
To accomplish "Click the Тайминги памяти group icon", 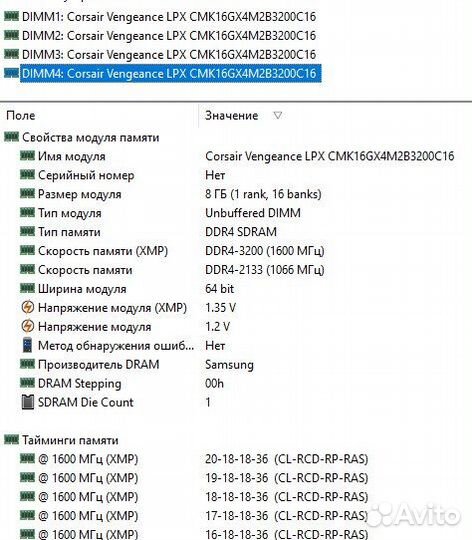I will [x=11, y=440].
